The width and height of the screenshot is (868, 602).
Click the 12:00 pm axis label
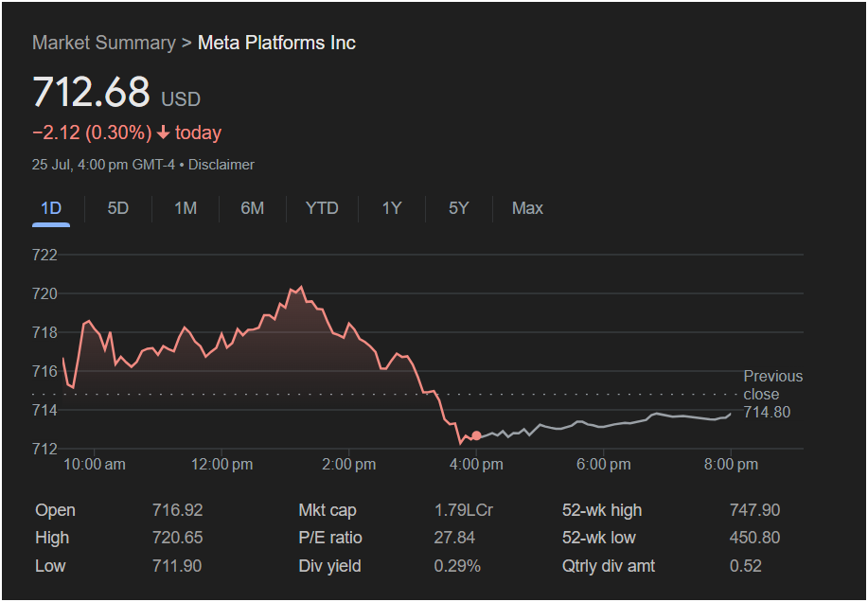[222, 465]
